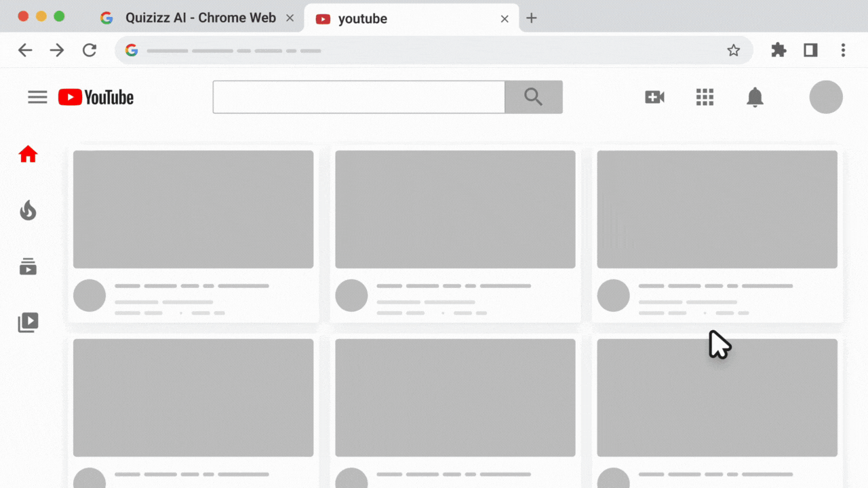Go back with browser back arrow

pos(25,50)
